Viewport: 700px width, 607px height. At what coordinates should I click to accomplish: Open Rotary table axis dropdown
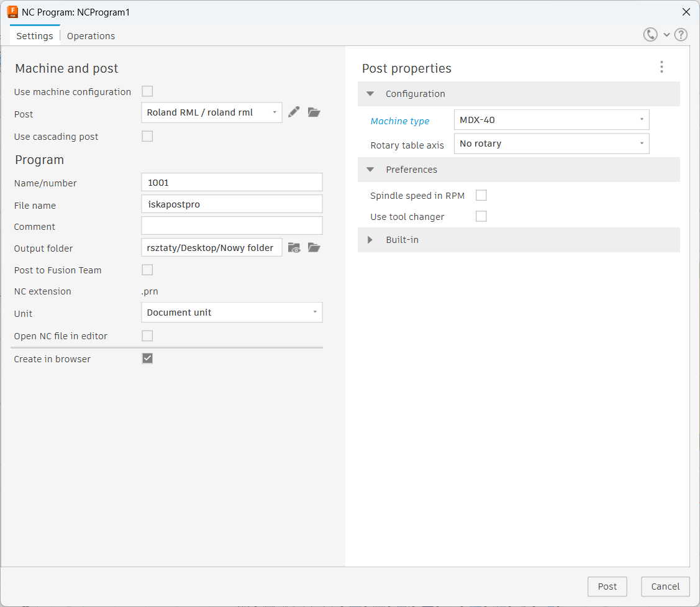pyautogui.click(x=552, y=144)
